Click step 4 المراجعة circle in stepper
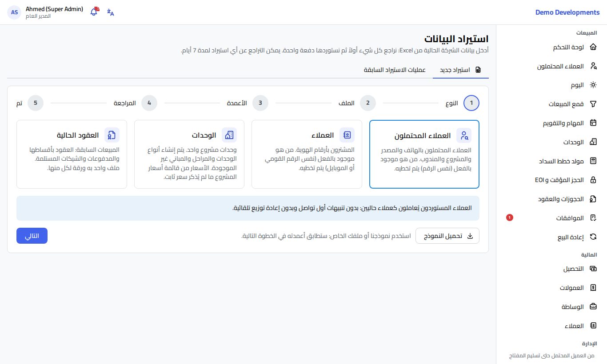 click(149, 103)
